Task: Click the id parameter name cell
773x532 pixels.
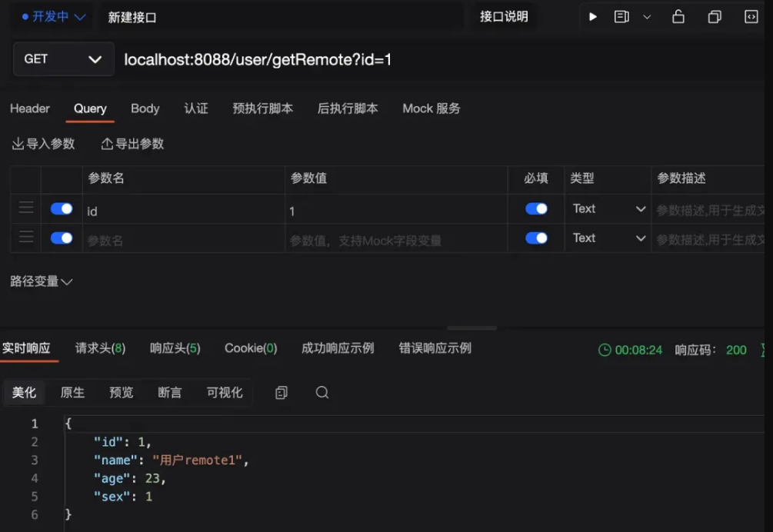Action: click(183, 211)
